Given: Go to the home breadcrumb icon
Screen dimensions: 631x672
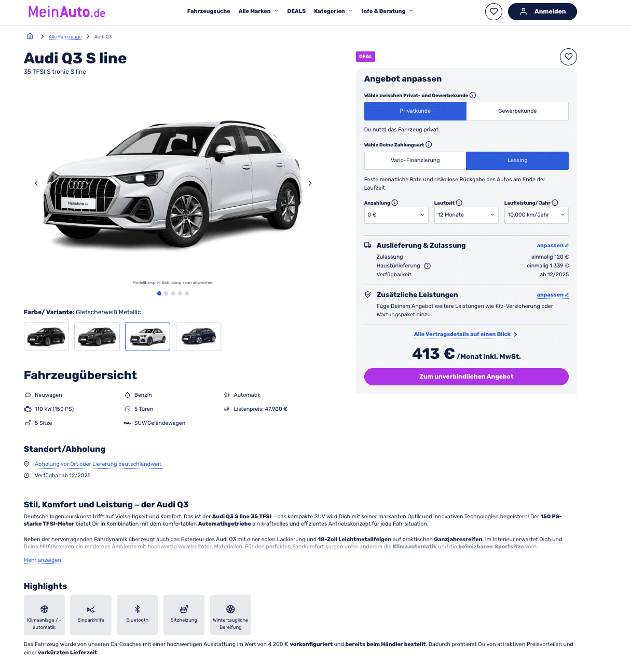Looking at the screenshot, I should (30, 36).
